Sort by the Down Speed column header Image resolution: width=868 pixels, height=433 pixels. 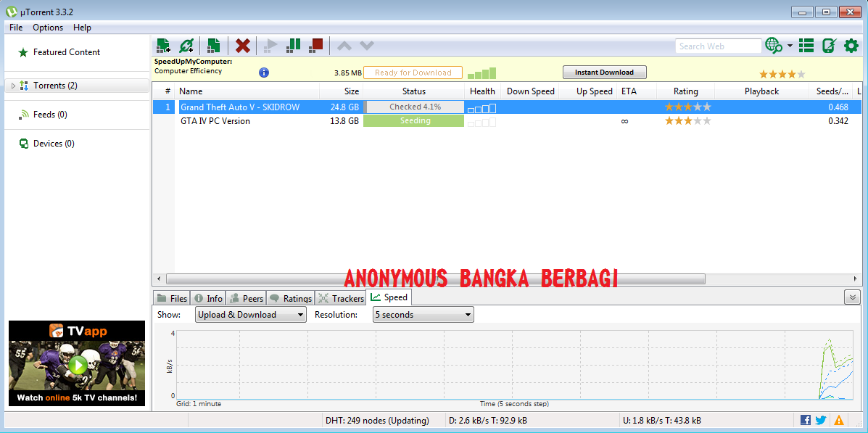(x=530, y=91)
